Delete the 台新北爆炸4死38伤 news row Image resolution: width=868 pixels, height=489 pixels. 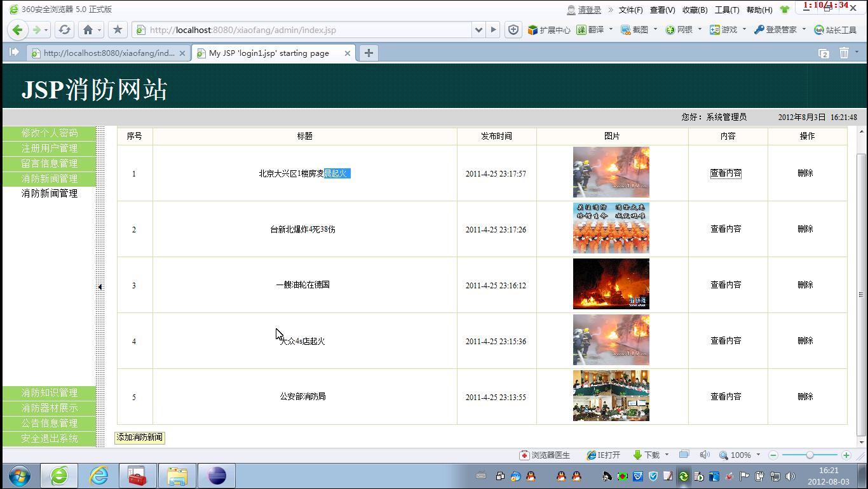click(x=805, y=229)
